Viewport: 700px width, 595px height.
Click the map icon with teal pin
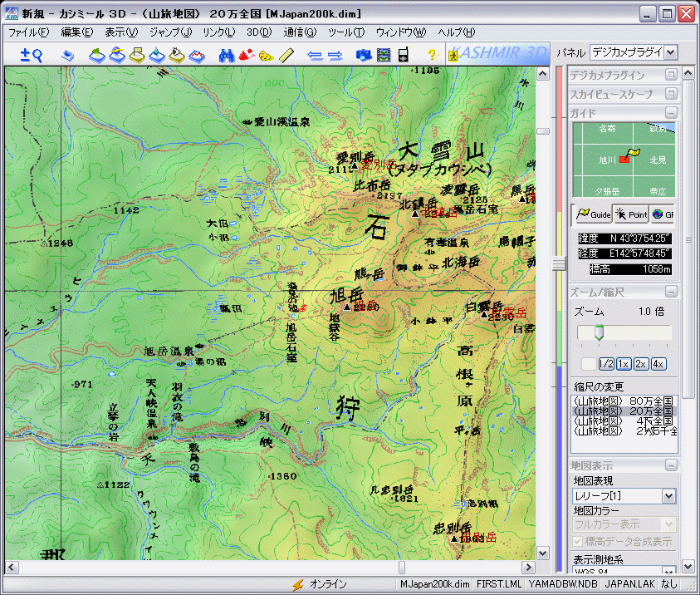pos(157,55)
